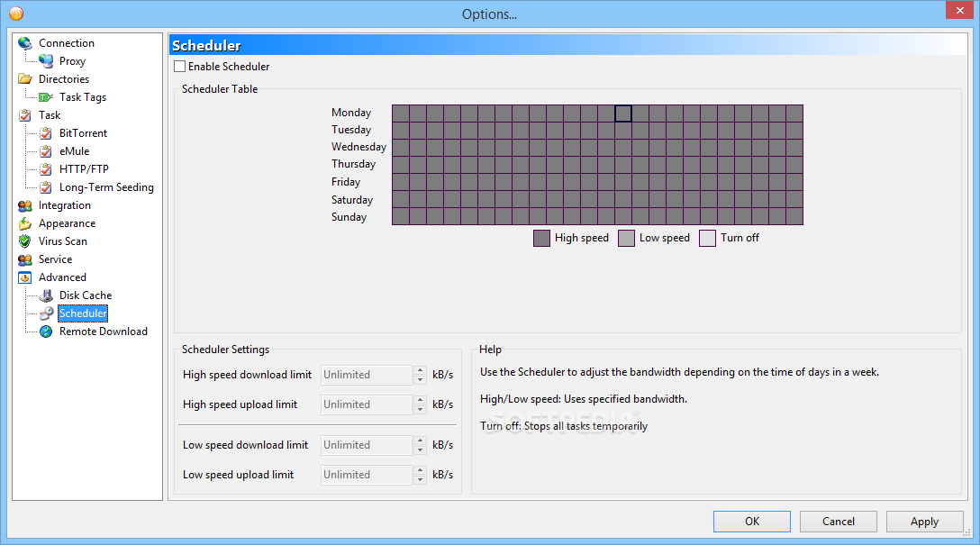Click the Task Tags icon
This screenshot has height=545, width=980.
46,97
